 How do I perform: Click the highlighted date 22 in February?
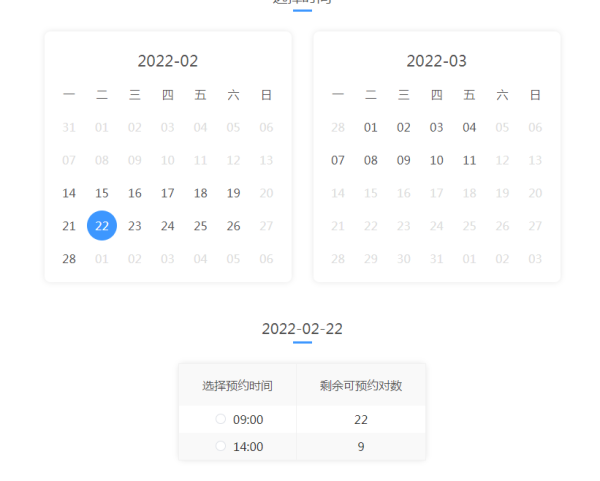pos(102,226)
